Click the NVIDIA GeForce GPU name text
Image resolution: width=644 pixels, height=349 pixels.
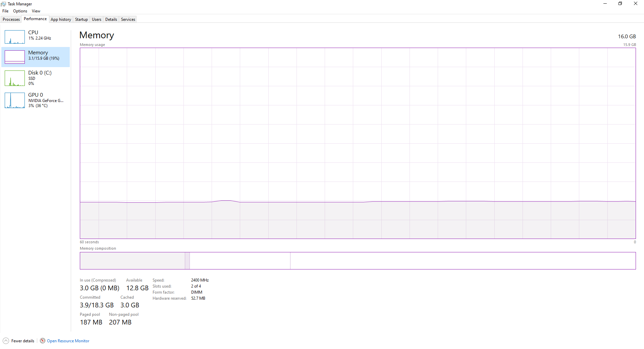click(x=46, y=101)
